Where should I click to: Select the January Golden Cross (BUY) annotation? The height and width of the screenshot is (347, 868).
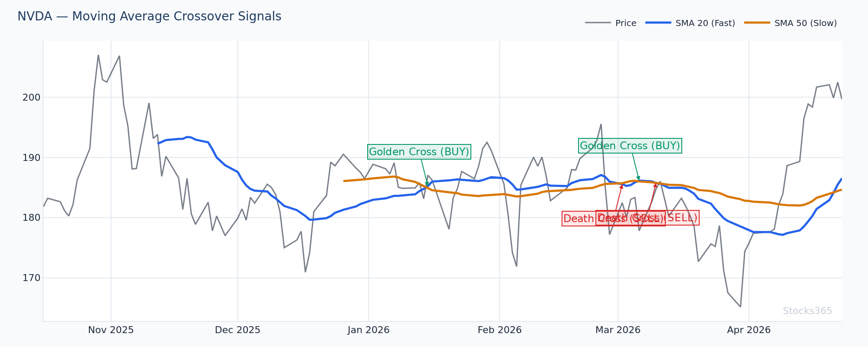(x=419, y=152)
